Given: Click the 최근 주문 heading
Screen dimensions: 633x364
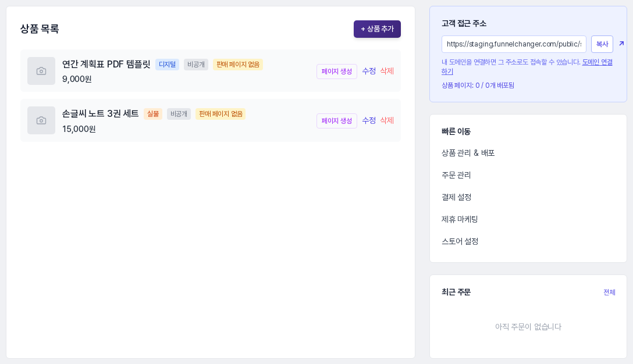Looking at the screenshot, I should pos(456,292).
